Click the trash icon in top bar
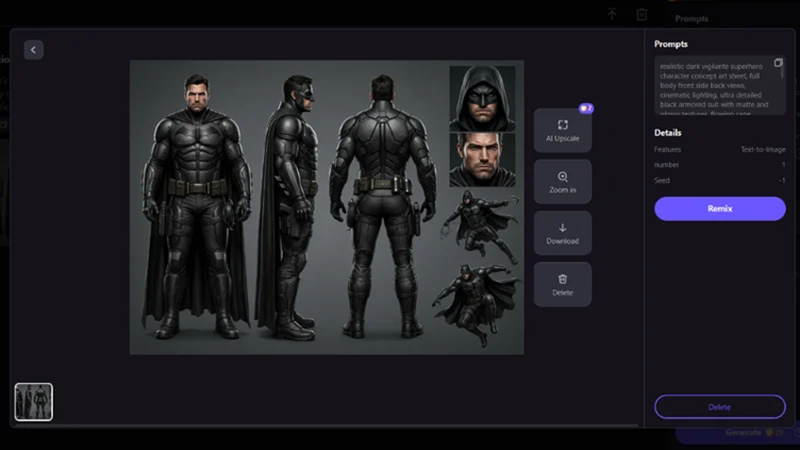Screen dimensions: 800x450 [x=641, y=14]
